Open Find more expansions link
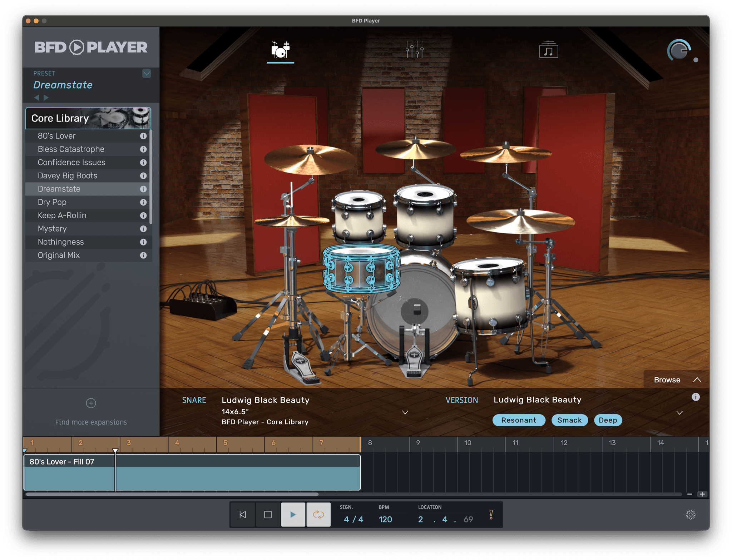 pos(91,422)
